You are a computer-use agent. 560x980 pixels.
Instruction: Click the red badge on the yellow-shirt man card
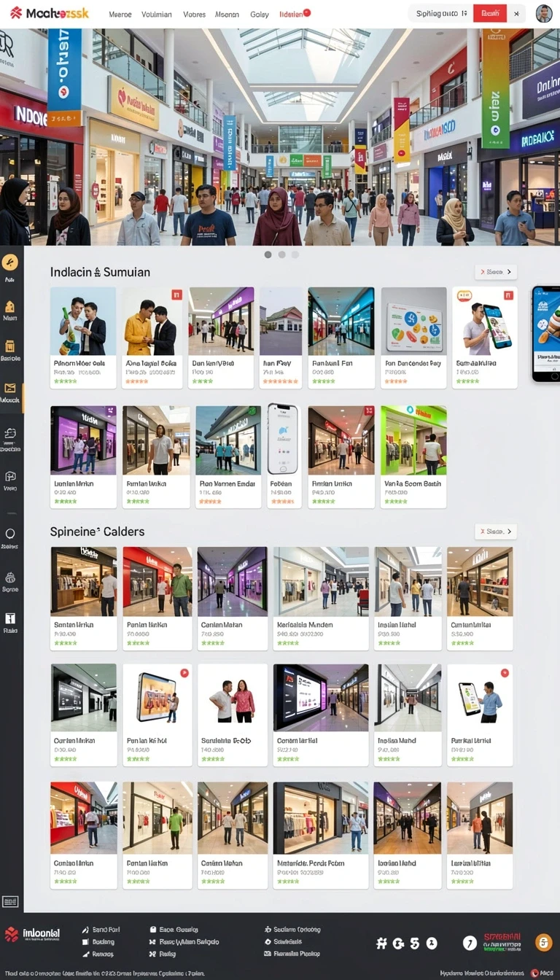coord(176,295)
